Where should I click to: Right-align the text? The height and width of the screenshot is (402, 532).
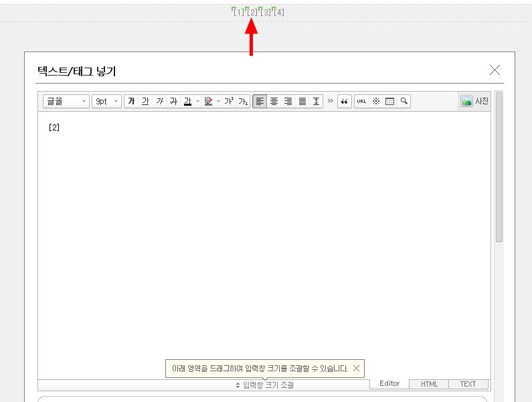[288, 101]
